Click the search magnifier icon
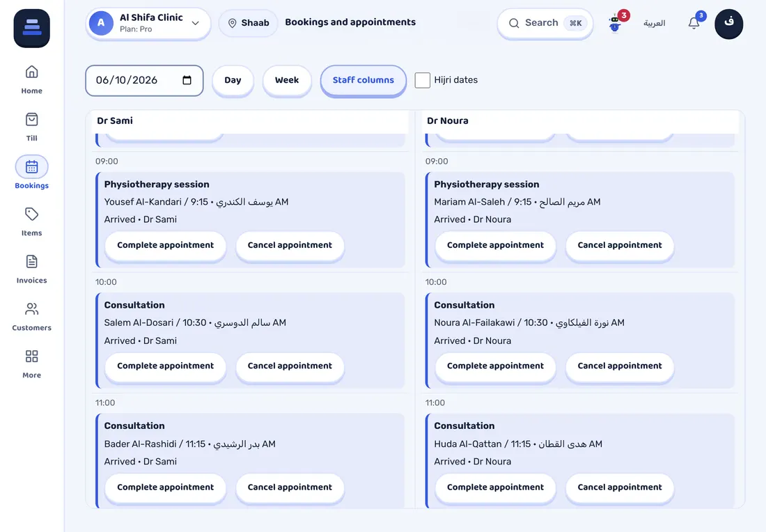The width and height of the screenshot is (766, 532). point(514,23)
